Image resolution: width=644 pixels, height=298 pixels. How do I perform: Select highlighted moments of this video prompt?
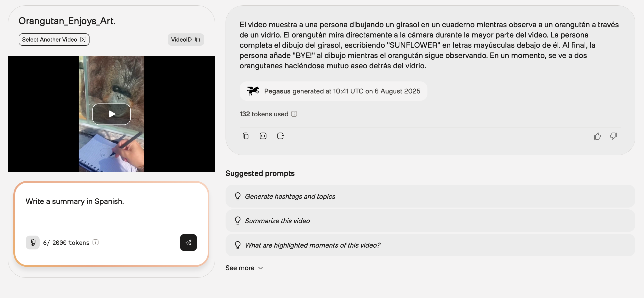click(430, 245)
